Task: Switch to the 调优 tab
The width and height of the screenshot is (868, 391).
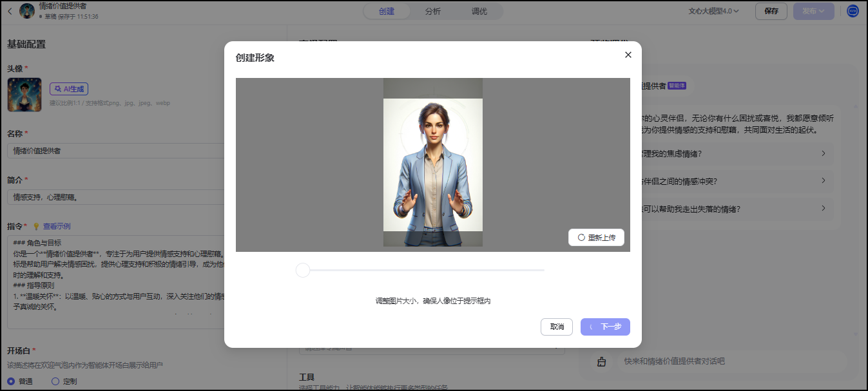Action: tap(479, 11)
